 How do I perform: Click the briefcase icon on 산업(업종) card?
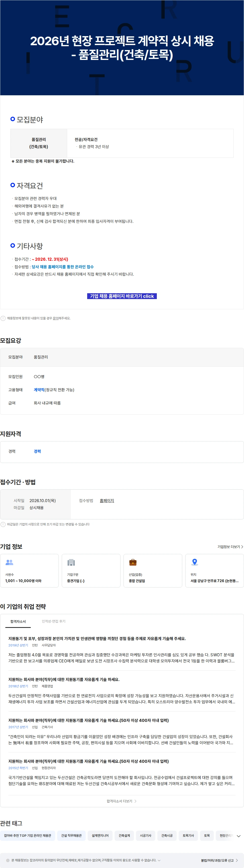coord(133,562)
